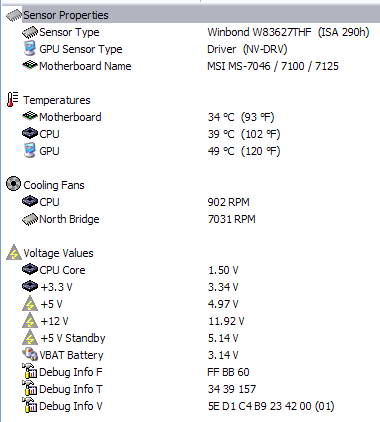The width and height of the screenshot is (380, 422).
Task: Click the icon beside Debug Info F
Action: click(x=30, y=371)
